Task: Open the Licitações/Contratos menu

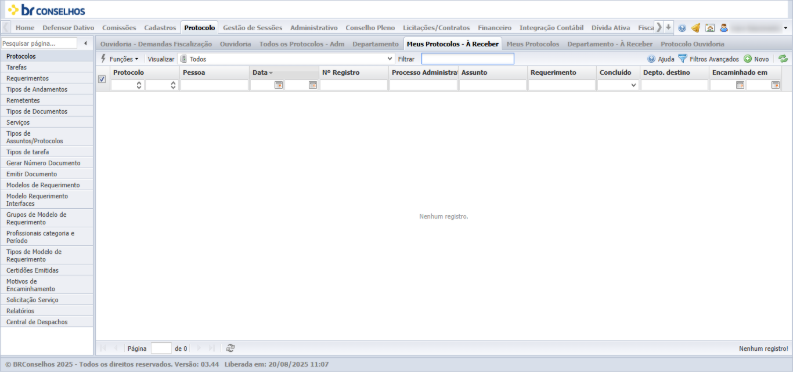Action: (436, 28)
